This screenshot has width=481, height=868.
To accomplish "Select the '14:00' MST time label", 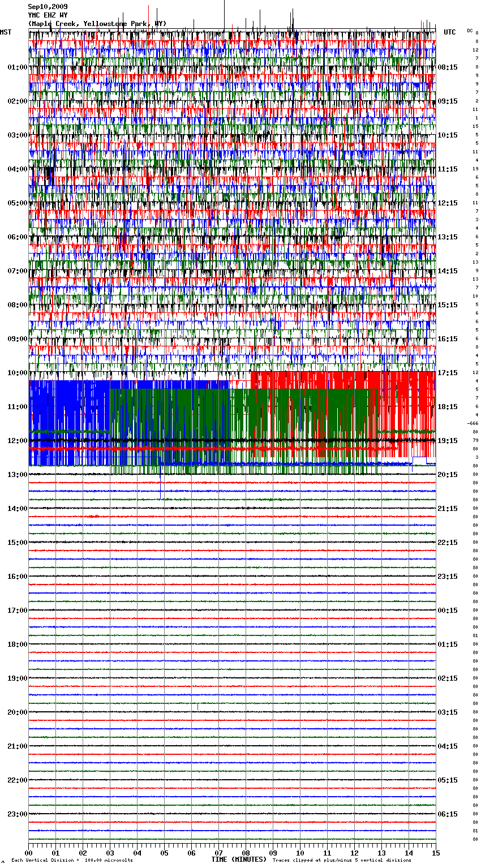I will (18, 509).
